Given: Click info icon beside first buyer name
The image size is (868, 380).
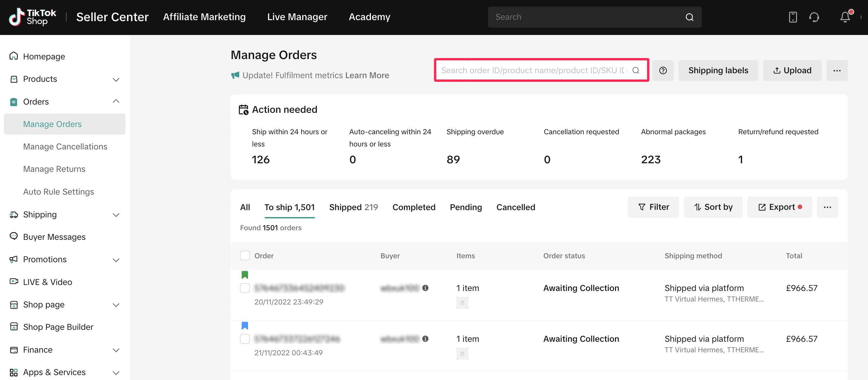Looking at the screenshot, I should coord(425,288).
